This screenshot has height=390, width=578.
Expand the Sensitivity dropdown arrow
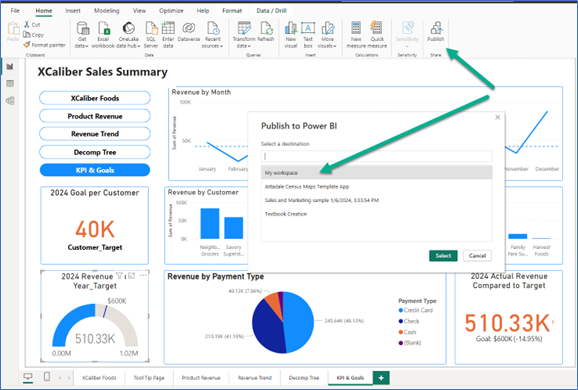[x=407, y=46]
